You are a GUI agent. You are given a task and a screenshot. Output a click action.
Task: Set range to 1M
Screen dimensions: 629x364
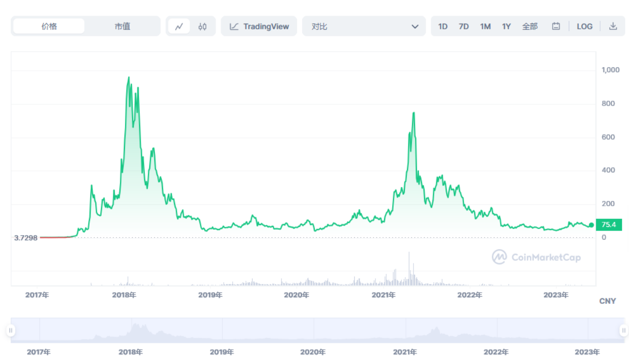485,26
